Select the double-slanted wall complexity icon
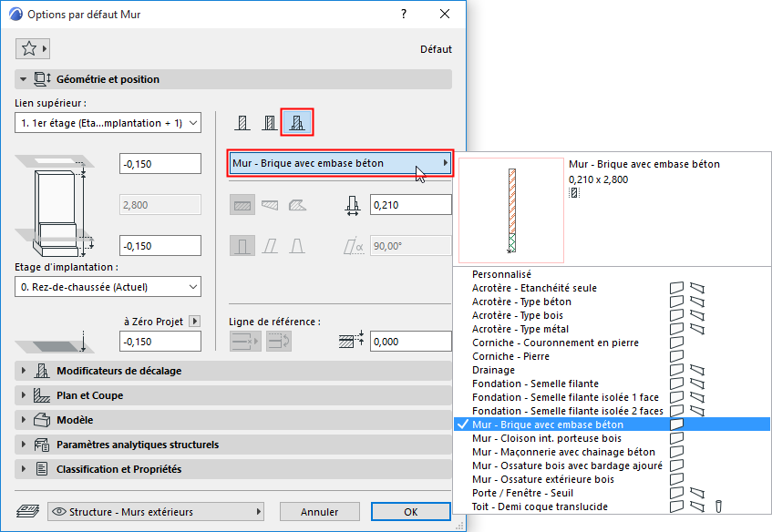772x532 pixels. 297,246
